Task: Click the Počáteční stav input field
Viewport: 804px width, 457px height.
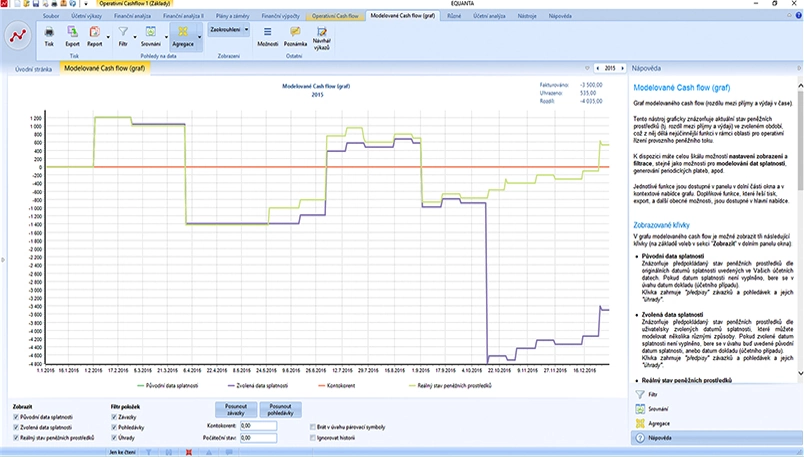Action: (x=258, y=438)
